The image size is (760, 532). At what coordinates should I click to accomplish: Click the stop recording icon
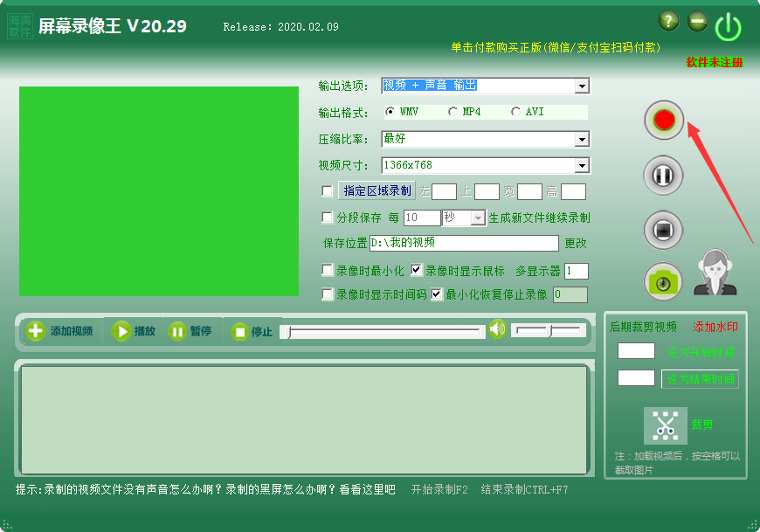[x=663, y=230]
